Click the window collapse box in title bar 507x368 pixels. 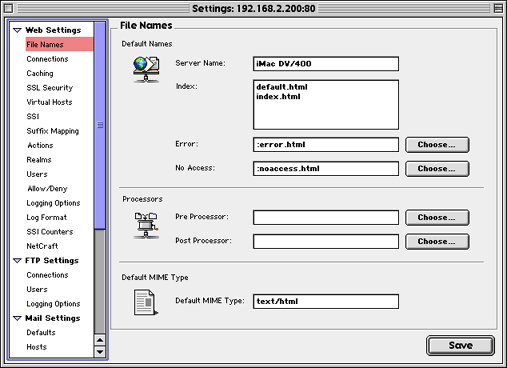click(498, 8)
